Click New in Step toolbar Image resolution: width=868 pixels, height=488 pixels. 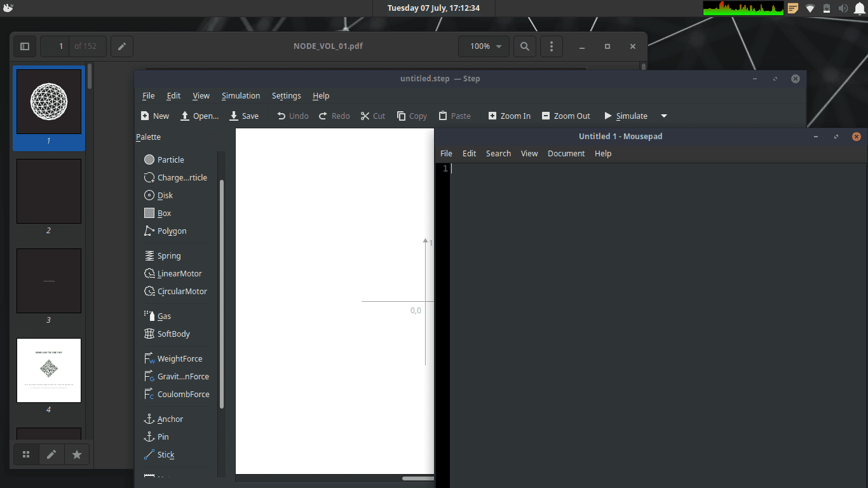pyautogui.click(x=155, y=116)
